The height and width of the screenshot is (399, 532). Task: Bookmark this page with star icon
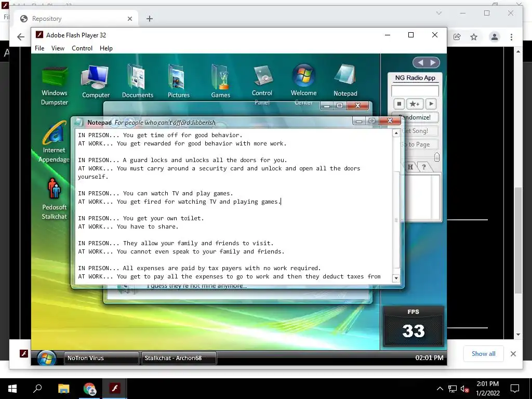474,37
